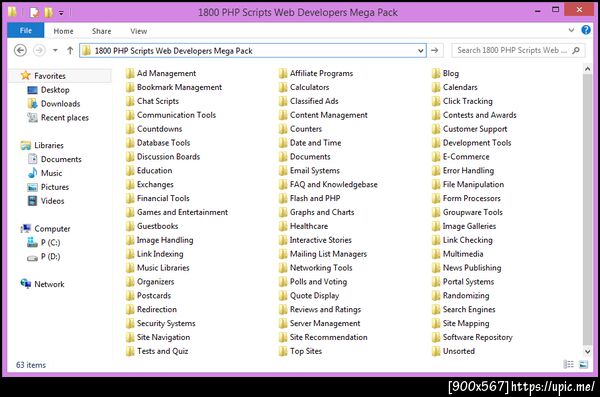Click the New Folder quick access icon
The image size is (600, 397).
pyautogui.click(x=49, y=13)
